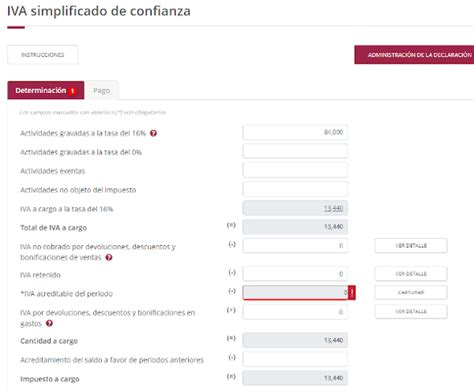Click Acreditamiento del saldo a favor field
474x391 pixels.
coord(295,359)
